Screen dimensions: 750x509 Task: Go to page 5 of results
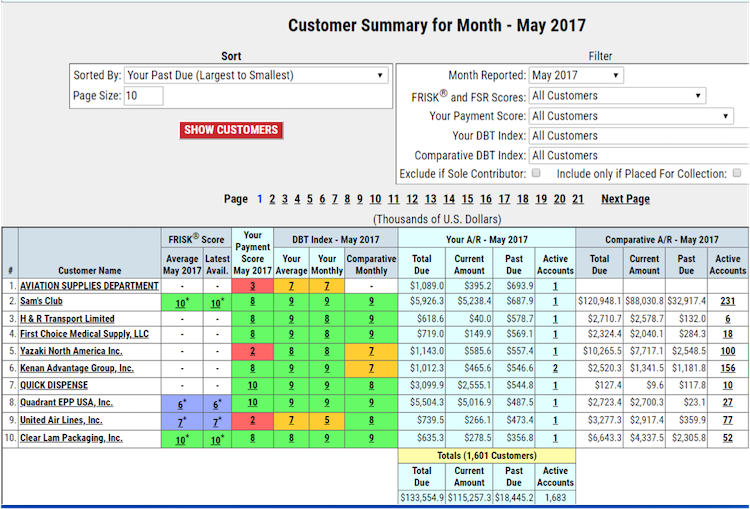click(309, 199)
